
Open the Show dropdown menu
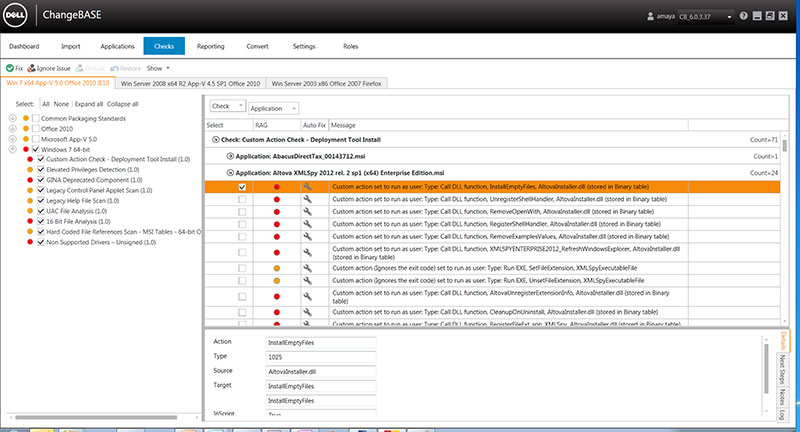pyautogui.click(x=158, y=68)
